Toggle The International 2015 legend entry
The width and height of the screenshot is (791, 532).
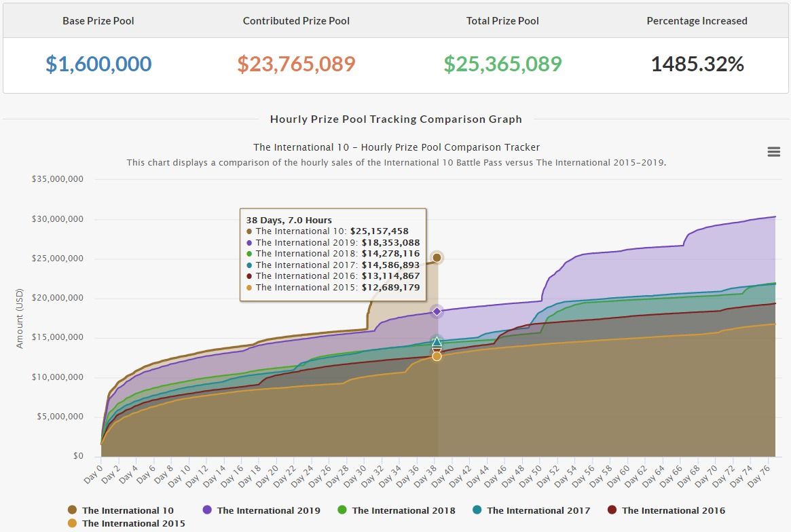(133, 523)
